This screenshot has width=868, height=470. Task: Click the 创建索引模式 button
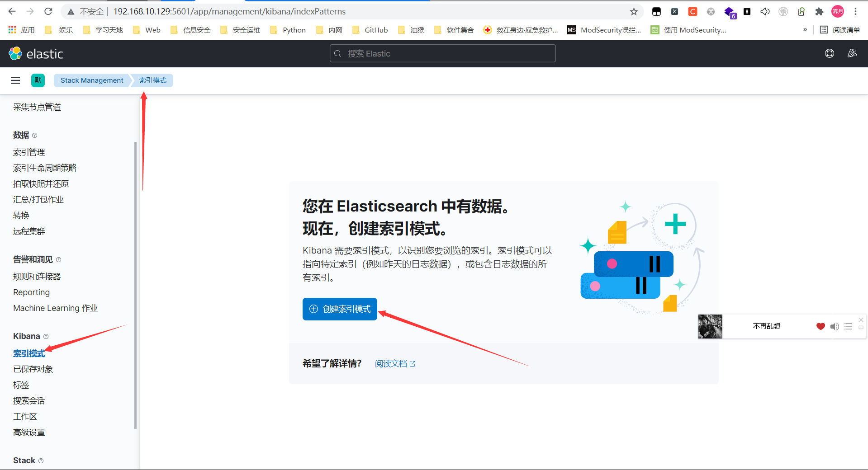coord(340,309)
